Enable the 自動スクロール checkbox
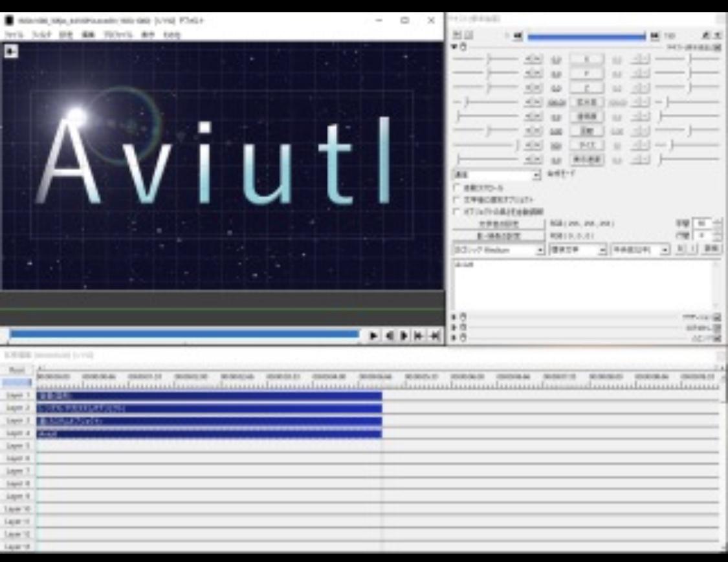Image resolution: width=728 pixels, height=562 pixels. tap(457, 188)
